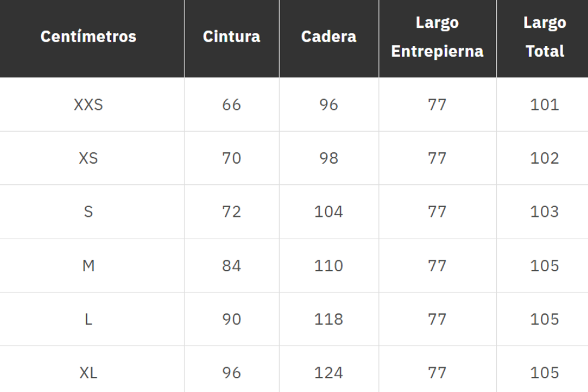Select the XS size row label
The width and height of the screenshot is (588, 392).
(x=88, y=158)
